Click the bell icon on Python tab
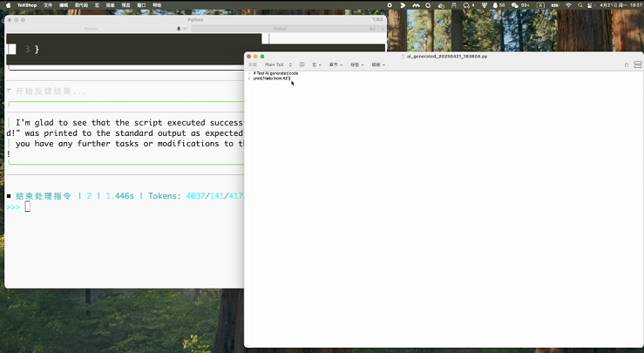The image size is (644, 353). tap(179, 29)
